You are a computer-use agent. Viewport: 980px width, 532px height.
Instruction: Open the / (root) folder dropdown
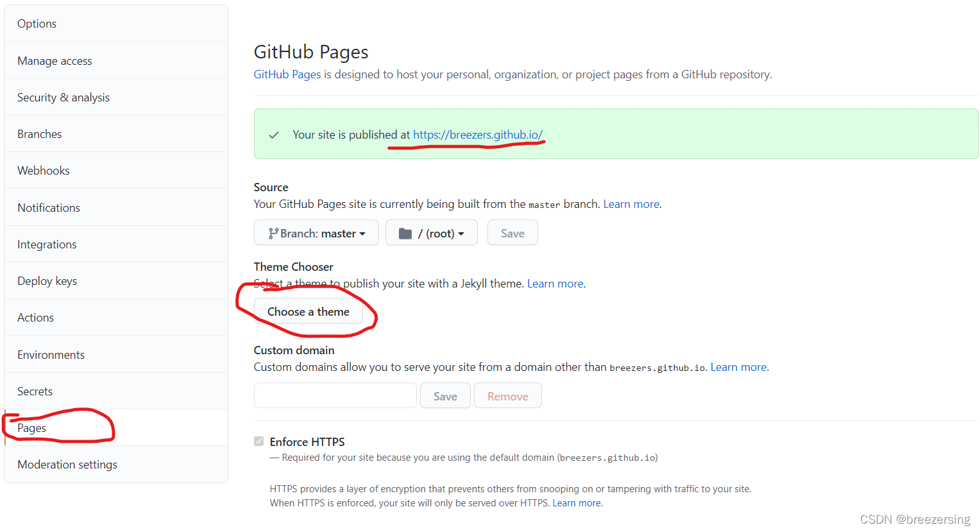click(x=432, y=233)
